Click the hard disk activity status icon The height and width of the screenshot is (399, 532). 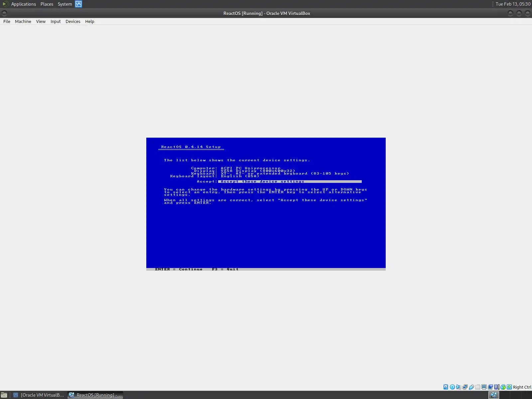point(446,387)
